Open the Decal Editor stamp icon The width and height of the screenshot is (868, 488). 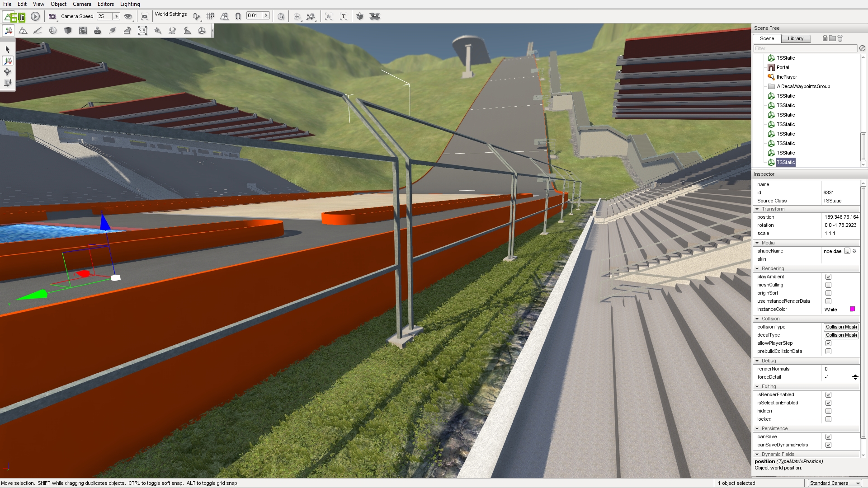coord(98,31)
